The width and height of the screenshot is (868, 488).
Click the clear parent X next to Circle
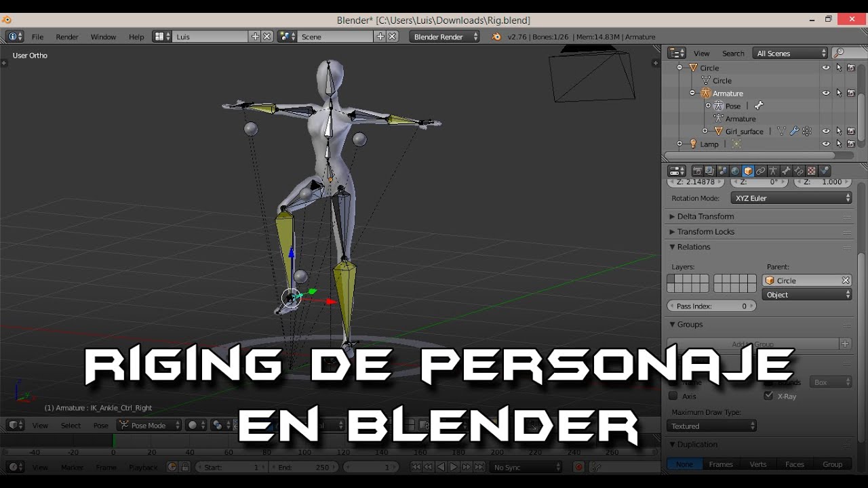tap(846, 281)
